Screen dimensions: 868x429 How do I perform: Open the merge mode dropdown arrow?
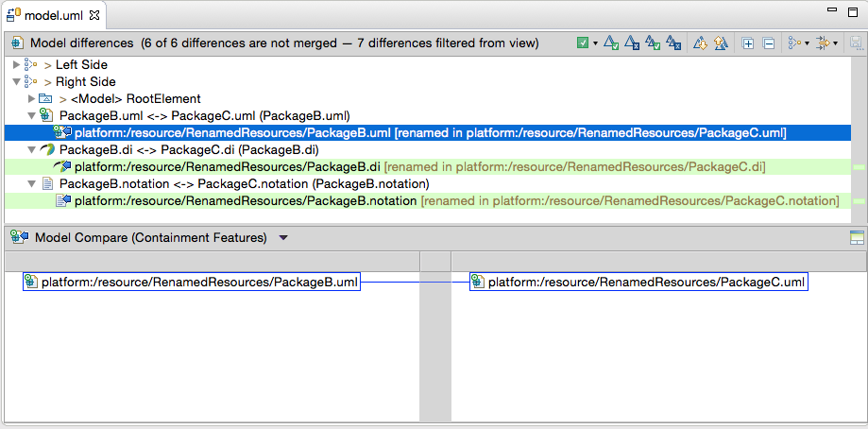(595, 43)
